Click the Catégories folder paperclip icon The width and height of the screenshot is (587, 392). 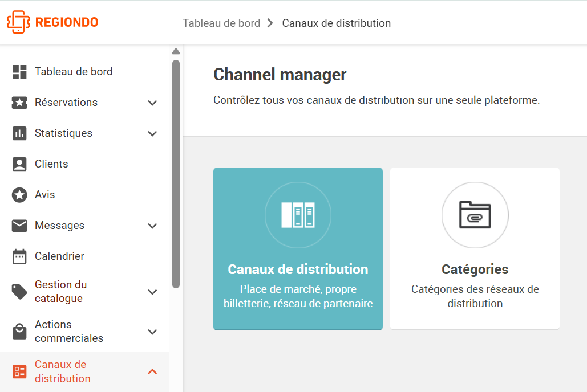[475, 215]
